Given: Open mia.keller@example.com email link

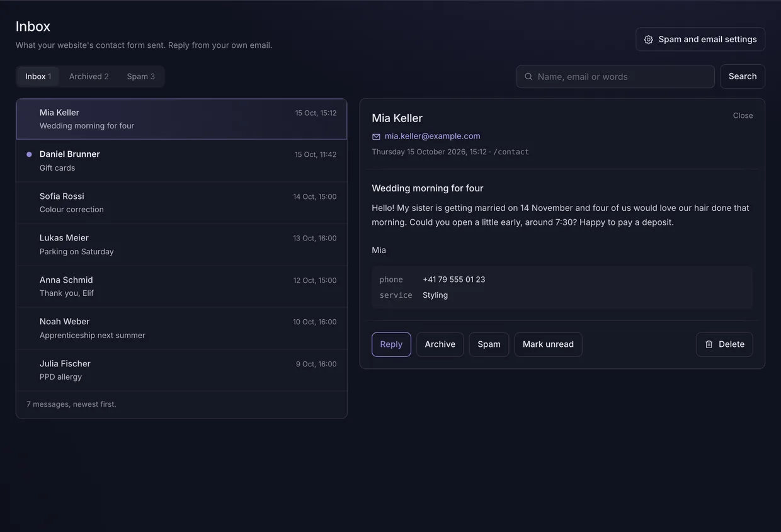Looking at the screenshot, I should click(x=432, y=136).
